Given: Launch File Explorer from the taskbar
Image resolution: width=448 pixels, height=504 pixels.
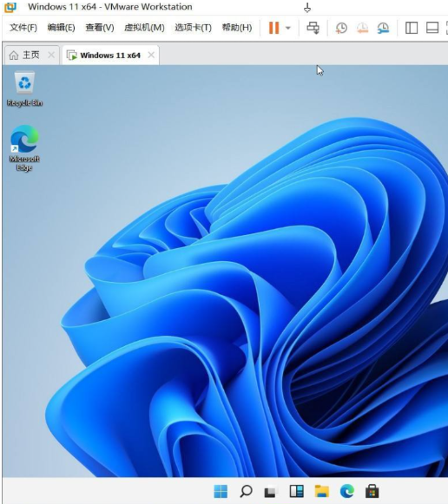Looking at the screenshot, I should coord(321,491).
